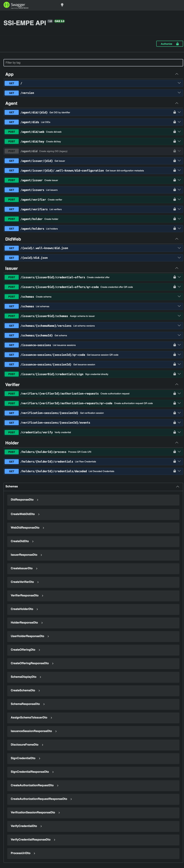Expand the WebDidResponseDto schema

[x=27, y=528]
